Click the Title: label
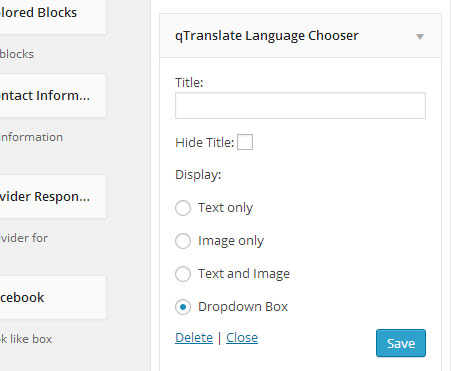Screen dimensions: 451x371 click(189, 82)
